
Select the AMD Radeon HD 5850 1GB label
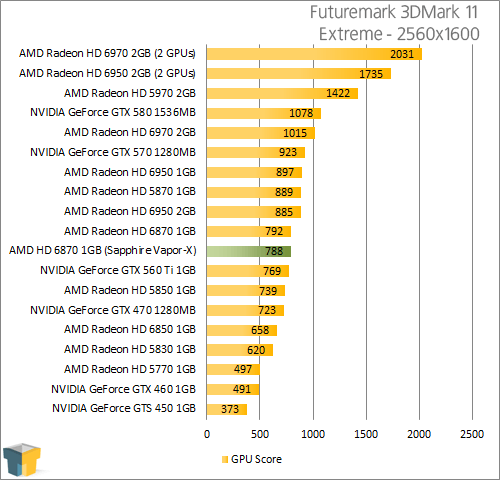130,290
